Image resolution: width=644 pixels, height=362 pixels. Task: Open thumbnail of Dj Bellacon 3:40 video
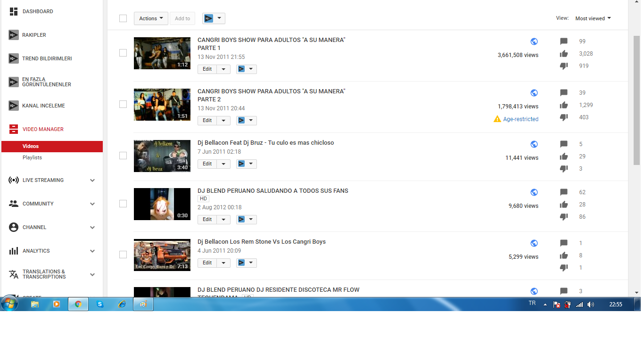[162, 156]
